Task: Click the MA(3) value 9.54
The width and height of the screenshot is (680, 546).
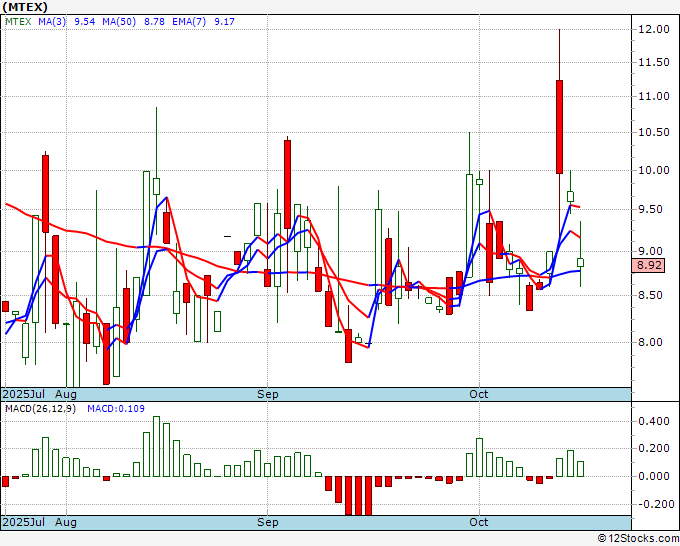Action: (85, 21)
